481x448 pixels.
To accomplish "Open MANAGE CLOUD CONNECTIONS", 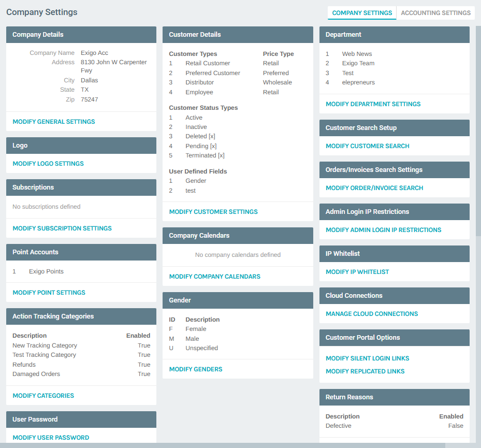I will [371, 313].
